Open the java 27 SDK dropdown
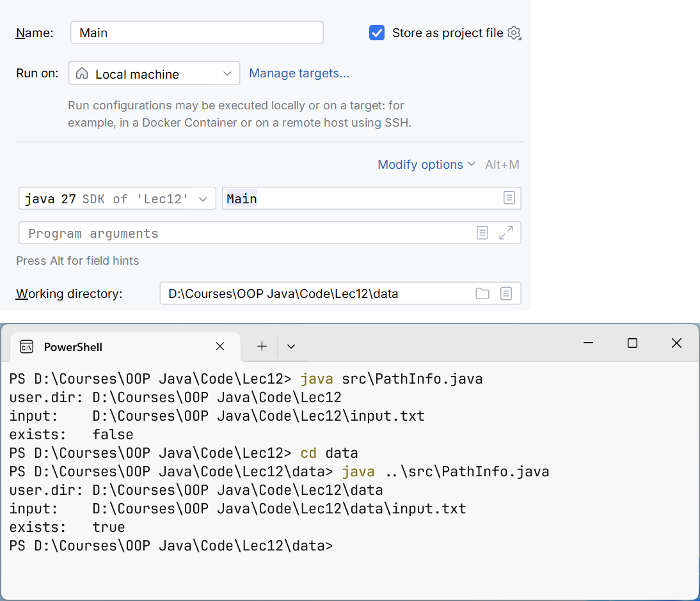 coord(117,199)
